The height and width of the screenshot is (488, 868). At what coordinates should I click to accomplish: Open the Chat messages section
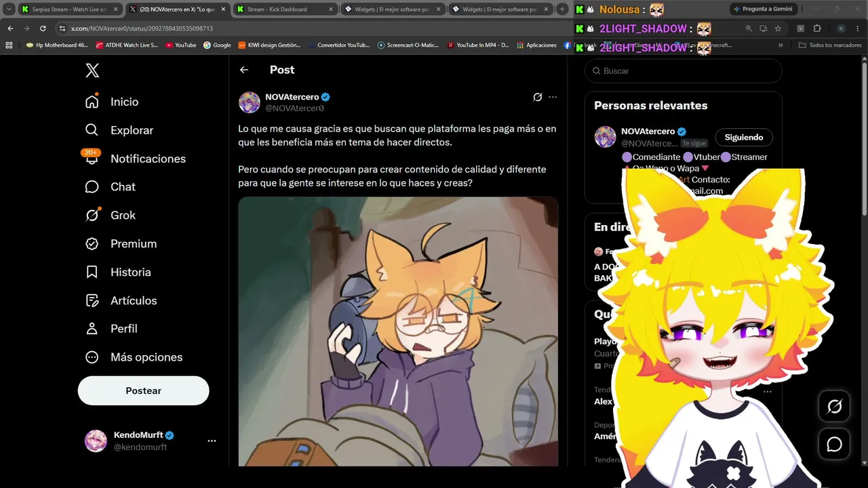tap(110, 187)
